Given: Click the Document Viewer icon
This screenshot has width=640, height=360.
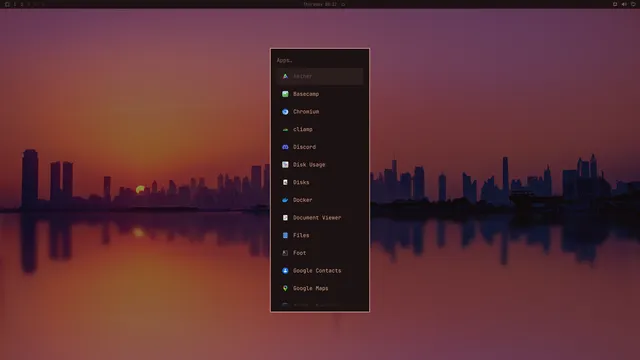Looking at the screenshot, I should 285,218.
